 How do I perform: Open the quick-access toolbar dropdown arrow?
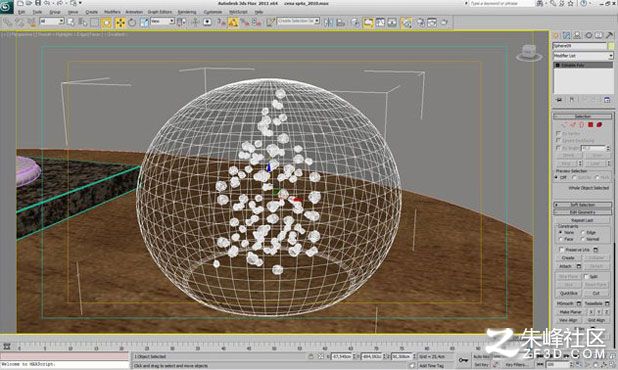[x=80, y=3]
